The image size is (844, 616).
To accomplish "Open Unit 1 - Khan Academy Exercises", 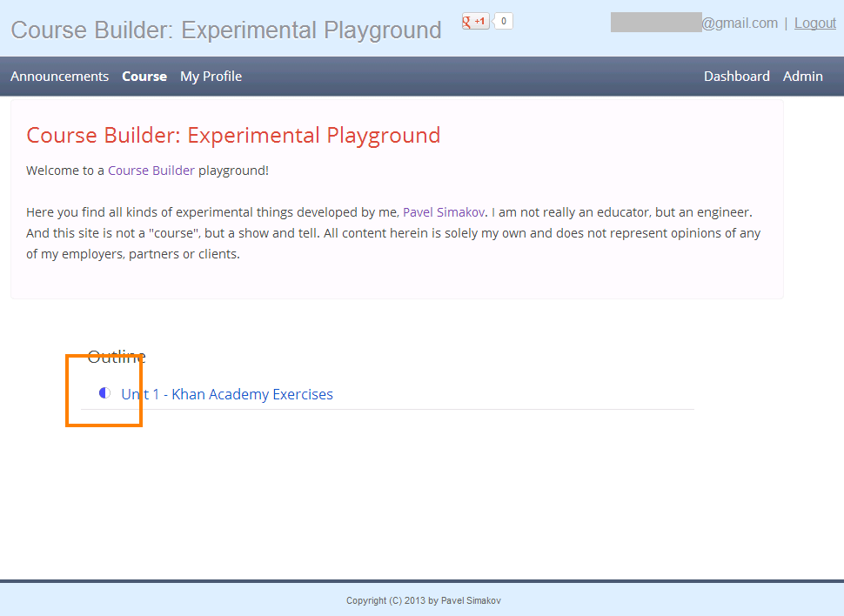I will point(227,394).
